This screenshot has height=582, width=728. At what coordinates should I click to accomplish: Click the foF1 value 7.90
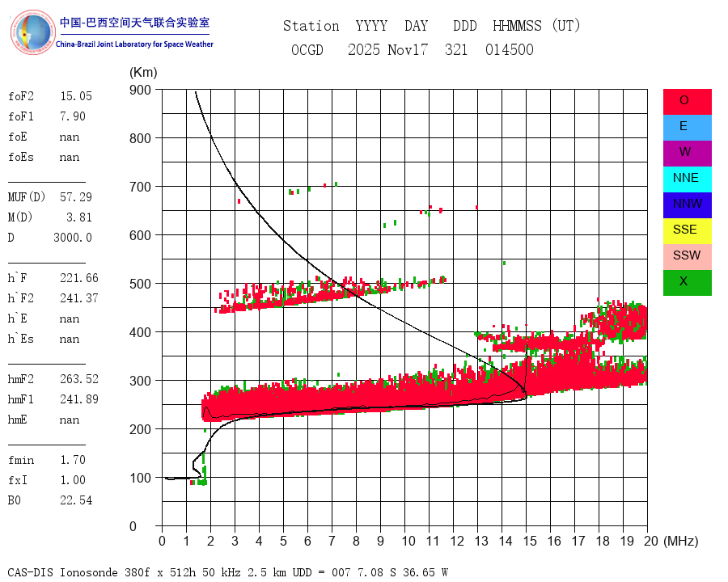pos(73,116)
